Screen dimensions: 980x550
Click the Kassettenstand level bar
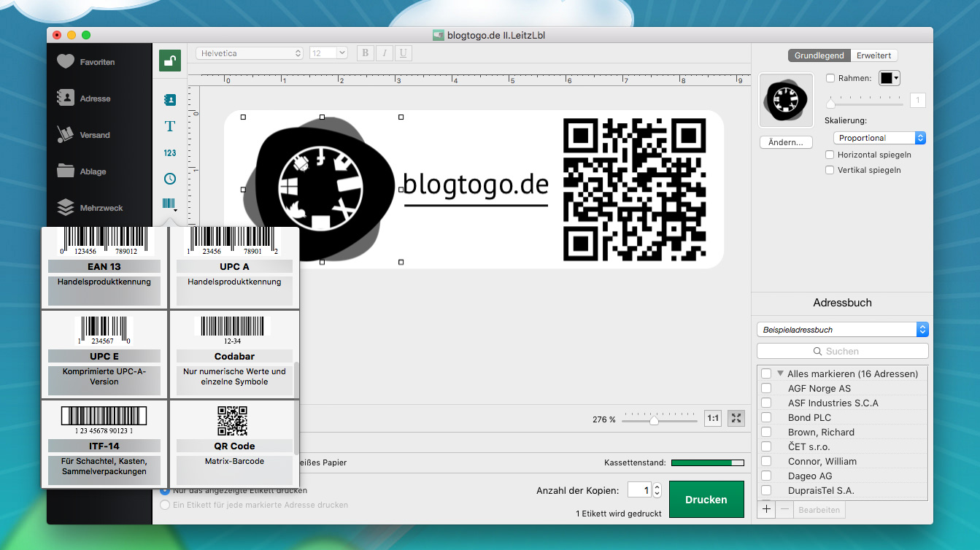pyautogui.click(x=708, y=462)
